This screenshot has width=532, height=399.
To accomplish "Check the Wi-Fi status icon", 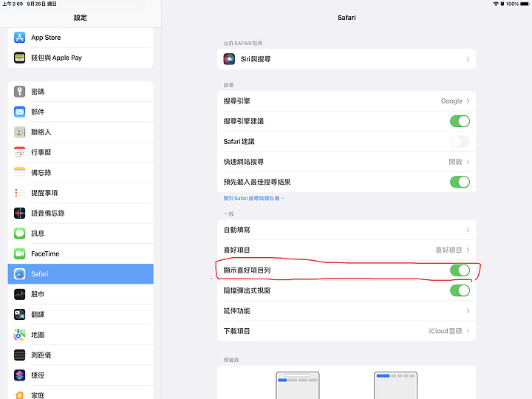I will click(x=496, y=4).
